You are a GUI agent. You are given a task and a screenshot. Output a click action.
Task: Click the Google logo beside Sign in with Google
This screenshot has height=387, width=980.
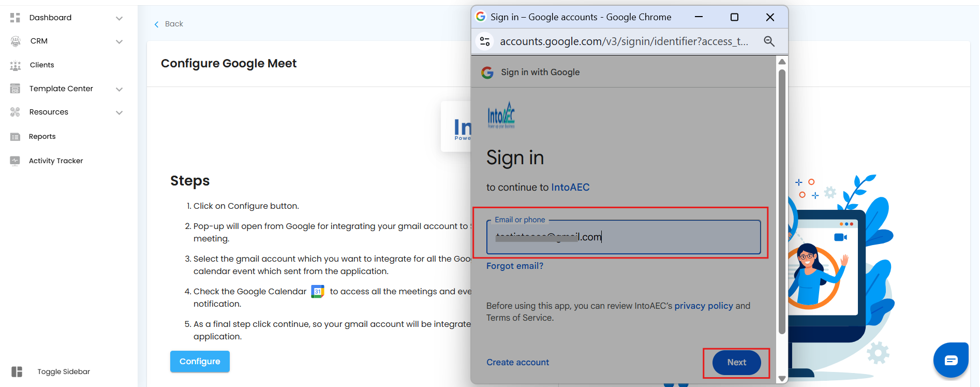pyautogui.click(x=487, y=73)
